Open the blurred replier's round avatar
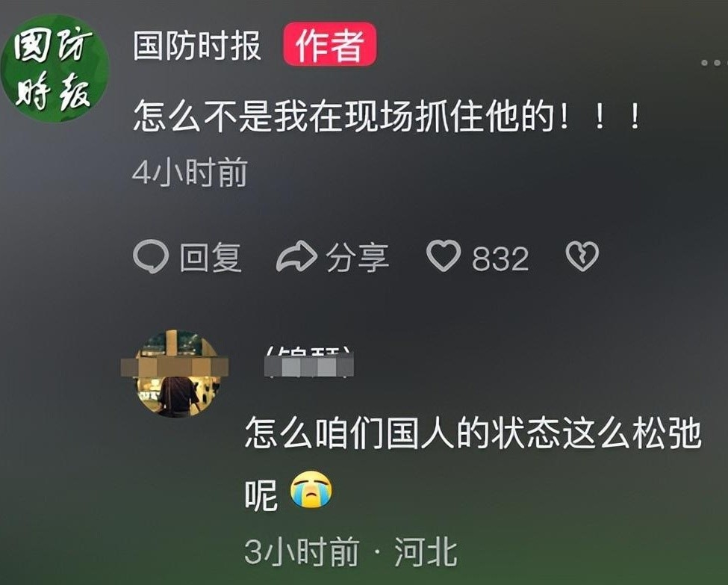Viewport: 728px width, 585px height. point(177,374)
